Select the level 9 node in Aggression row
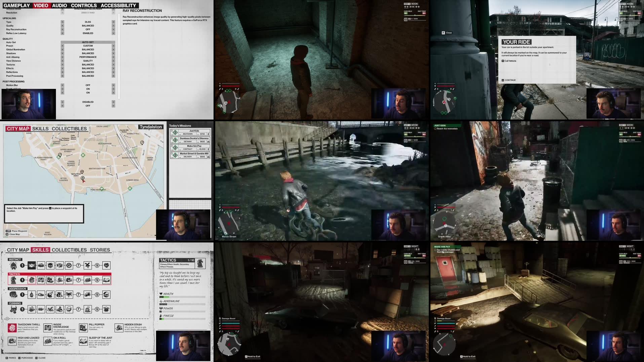This screenshot has height=362, width=644. click(x=97, y=295)
